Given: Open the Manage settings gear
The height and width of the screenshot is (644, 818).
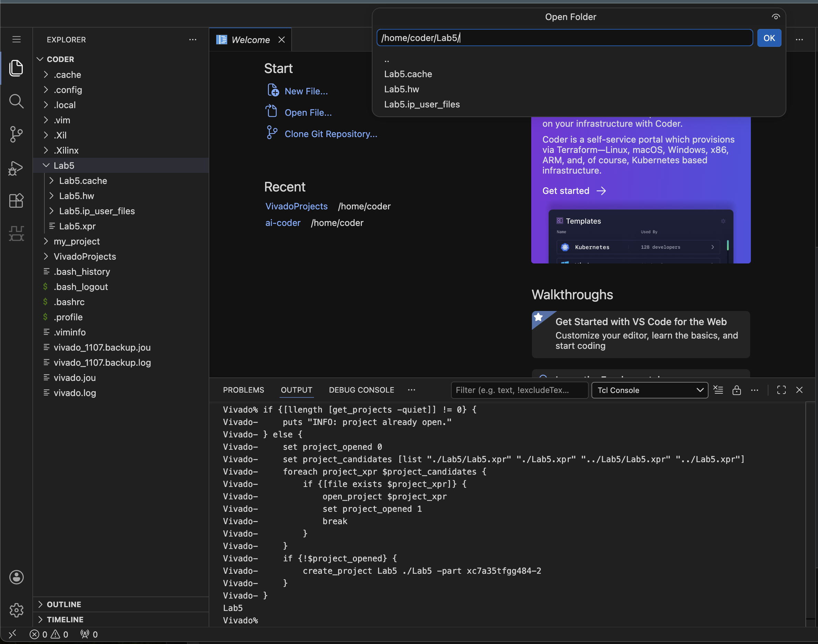Looking at the screenshot, I should [x=16, y=611].
